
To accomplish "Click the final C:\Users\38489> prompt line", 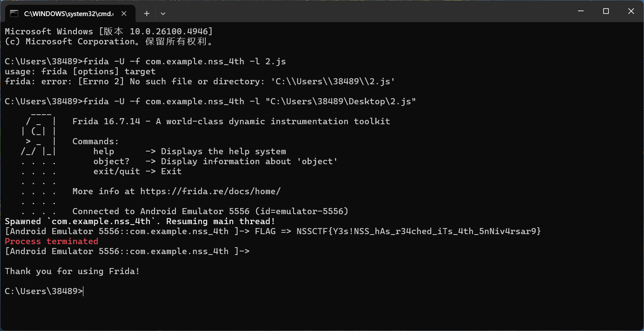I will pos(43,291).
